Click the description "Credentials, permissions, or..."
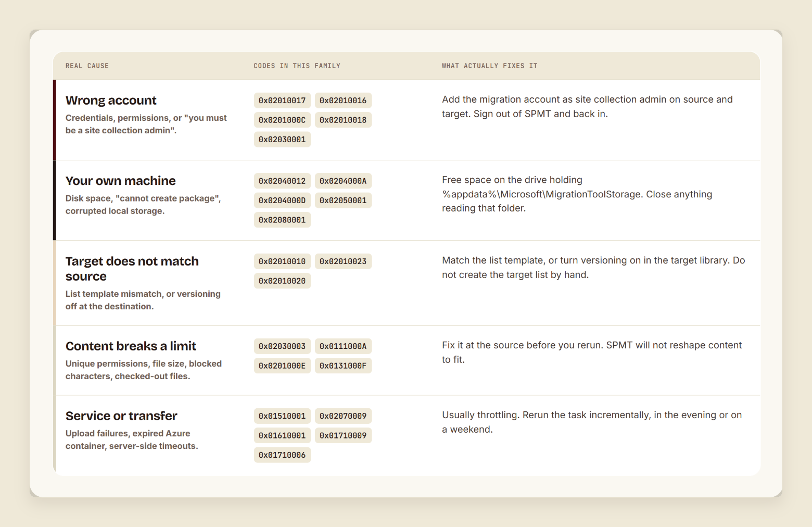This screenshot has height=527, width=812. [146, 124]
